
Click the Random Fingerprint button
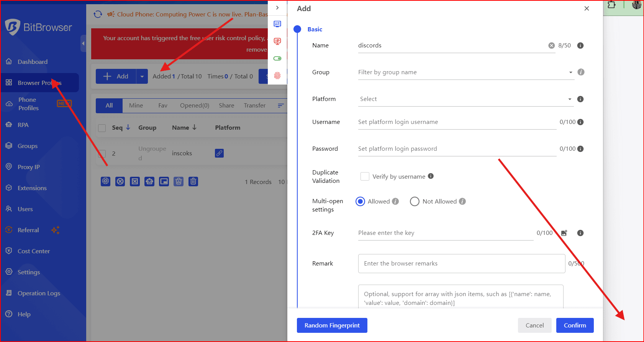pos(332,326)
